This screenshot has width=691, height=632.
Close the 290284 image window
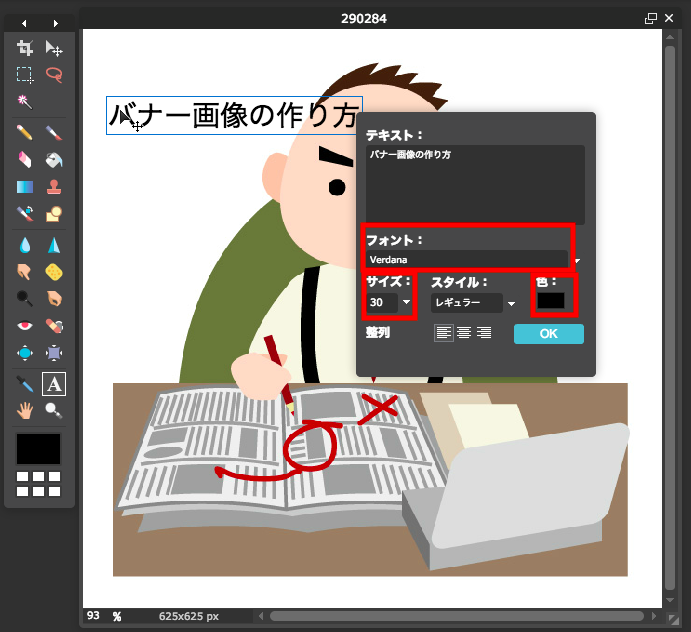[x=669, y=18]
